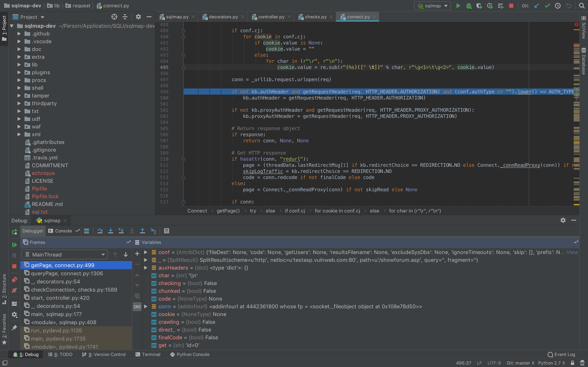Click the View Breakpoints red circles icon
This screenshot has width=588, height=367.
14,280
